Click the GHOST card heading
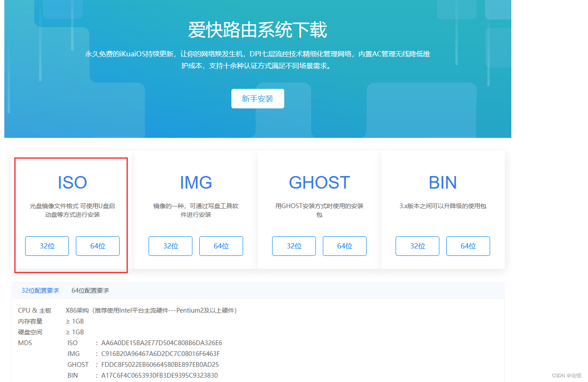Viewport: 588px width, 382px height. click(319, 183)
